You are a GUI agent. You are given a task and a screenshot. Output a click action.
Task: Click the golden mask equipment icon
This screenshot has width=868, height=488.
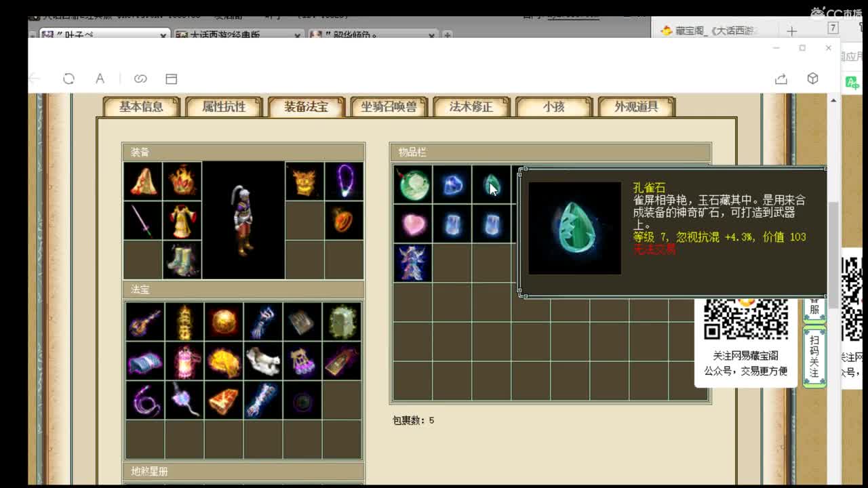tap(304, 181)
